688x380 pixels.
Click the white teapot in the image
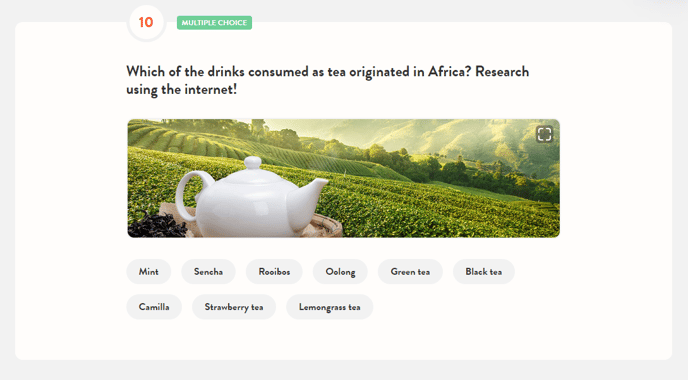pos(252,197)
